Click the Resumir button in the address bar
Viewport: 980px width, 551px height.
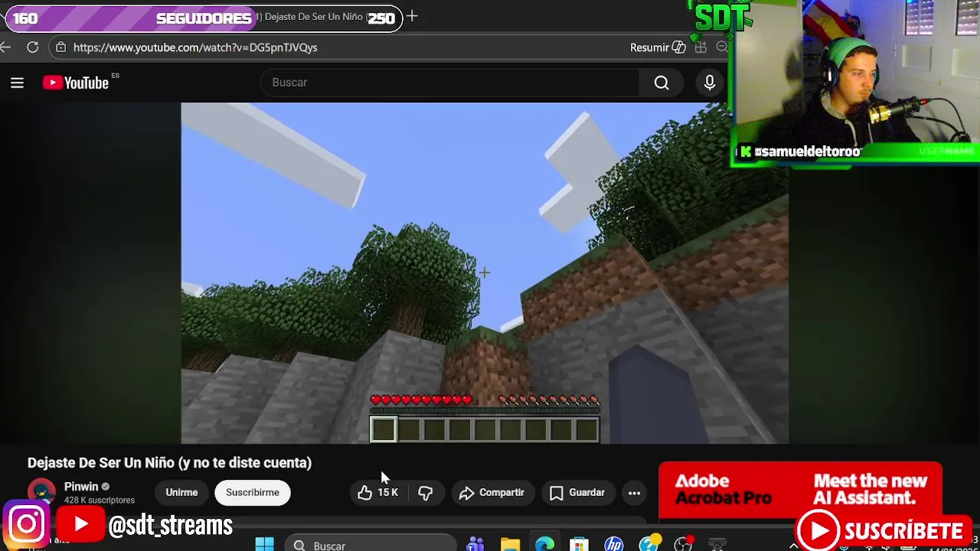tap(658, 47)
